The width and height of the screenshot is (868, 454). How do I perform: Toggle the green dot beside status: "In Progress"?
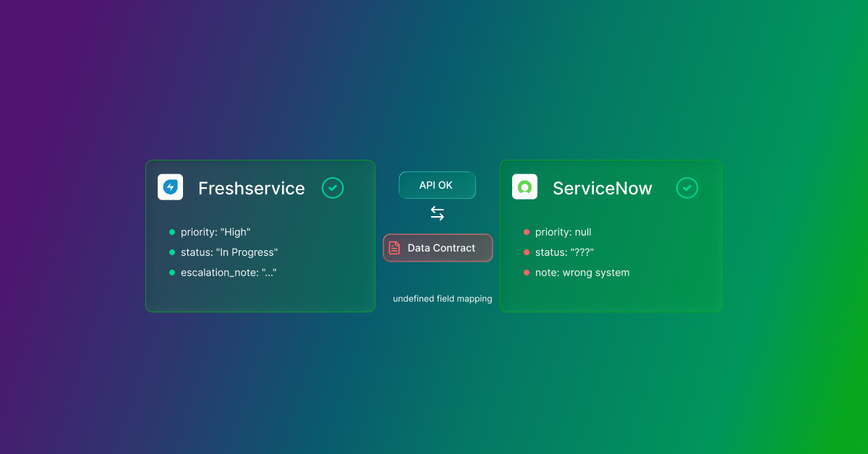click(171, 252)
